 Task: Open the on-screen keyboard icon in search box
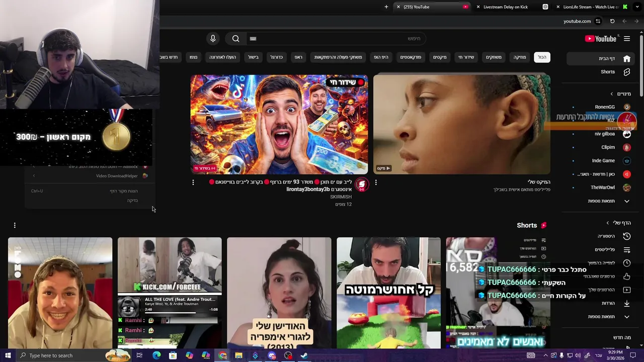pos(253,39)
